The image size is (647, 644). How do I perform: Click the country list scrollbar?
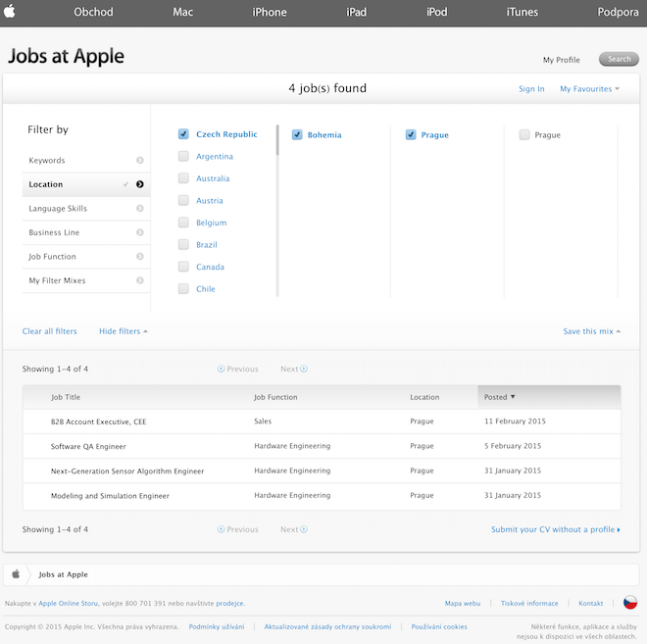point(277,140)
